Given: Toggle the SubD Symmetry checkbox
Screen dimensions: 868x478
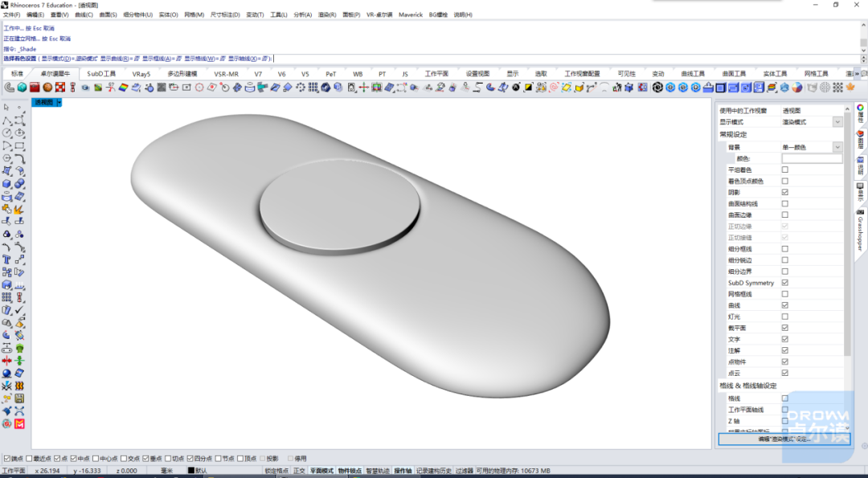Looking at the screenshot, I should (x=784, y=283).
